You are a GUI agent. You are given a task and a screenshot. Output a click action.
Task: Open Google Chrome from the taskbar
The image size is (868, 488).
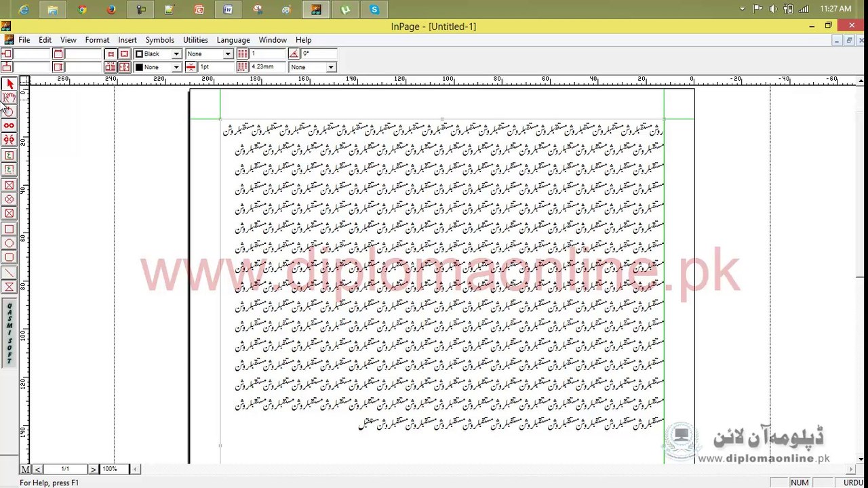(82, 9)
